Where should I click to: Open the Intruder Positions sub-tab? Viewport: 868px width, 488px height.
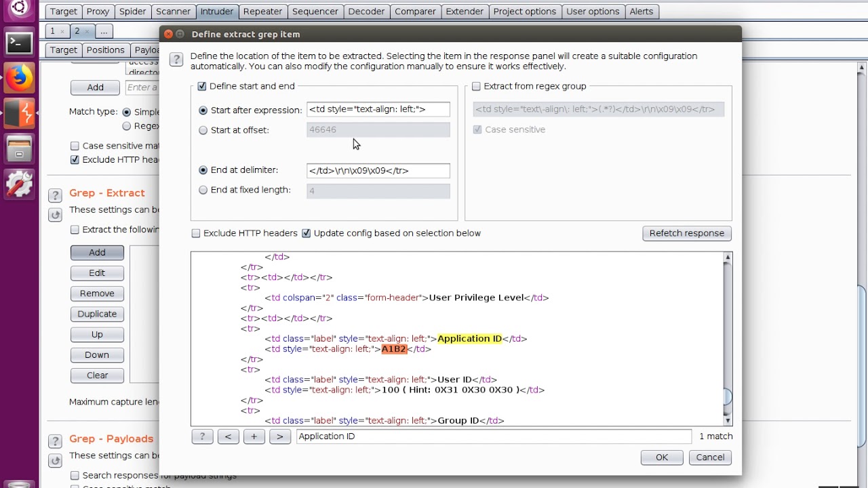point(105,50)
